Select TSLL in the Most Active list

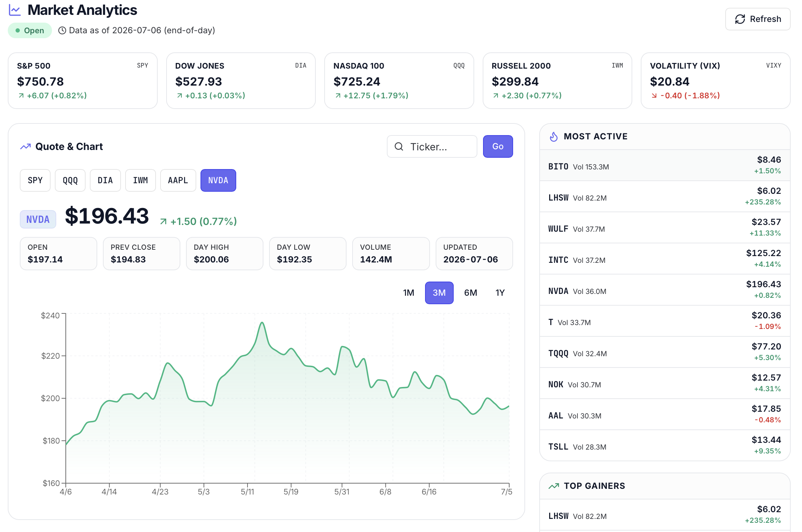[665, 445]
